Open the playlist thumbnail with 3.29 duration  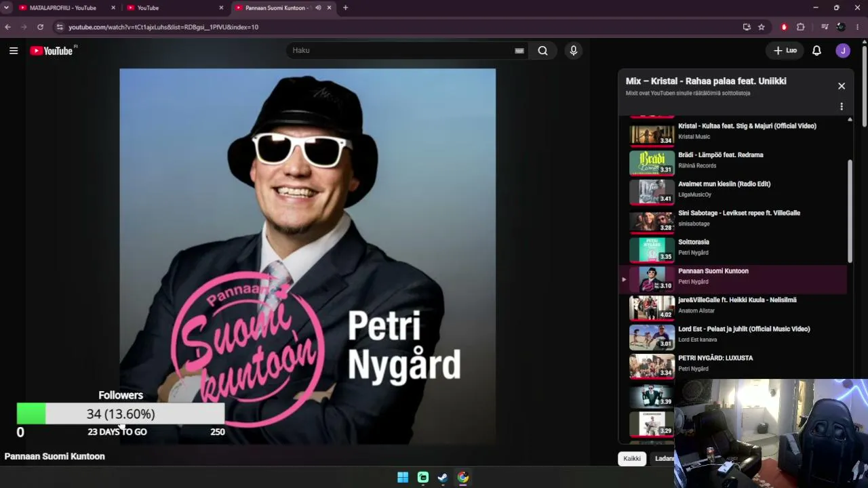point(652,424)
